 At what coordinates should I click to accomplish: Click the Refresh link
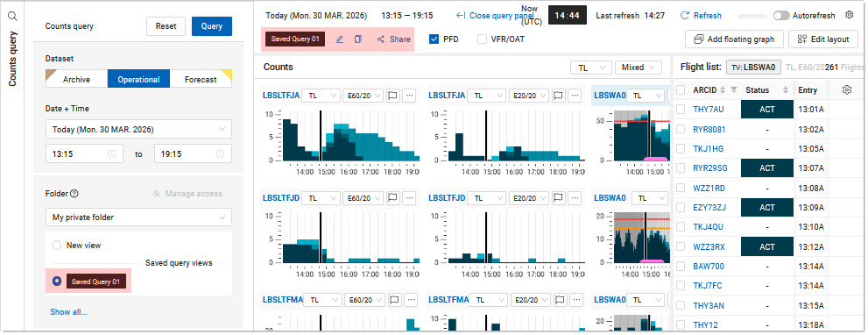tap(701, 16)
